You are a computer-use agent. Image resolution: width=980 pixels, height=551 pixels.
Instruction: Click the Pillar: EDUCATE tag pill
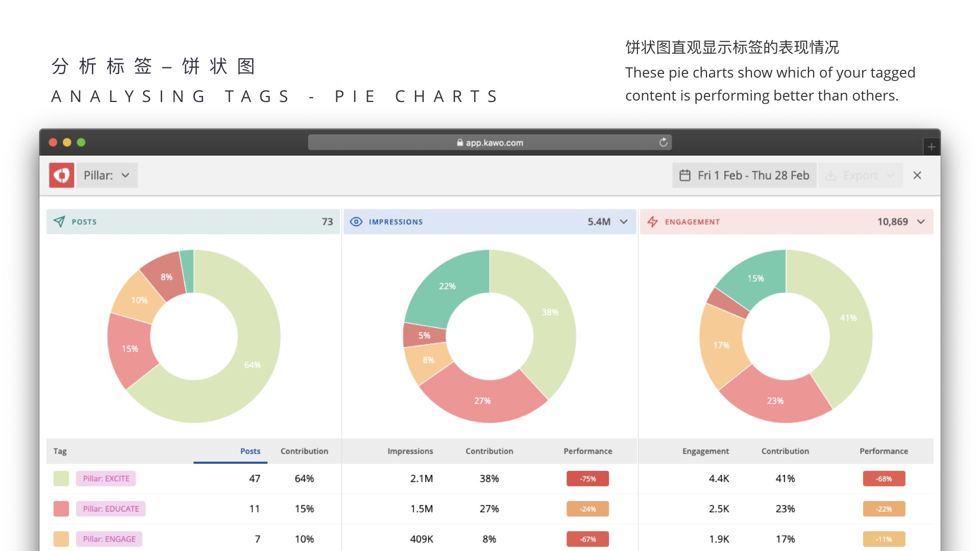[111, 509]
